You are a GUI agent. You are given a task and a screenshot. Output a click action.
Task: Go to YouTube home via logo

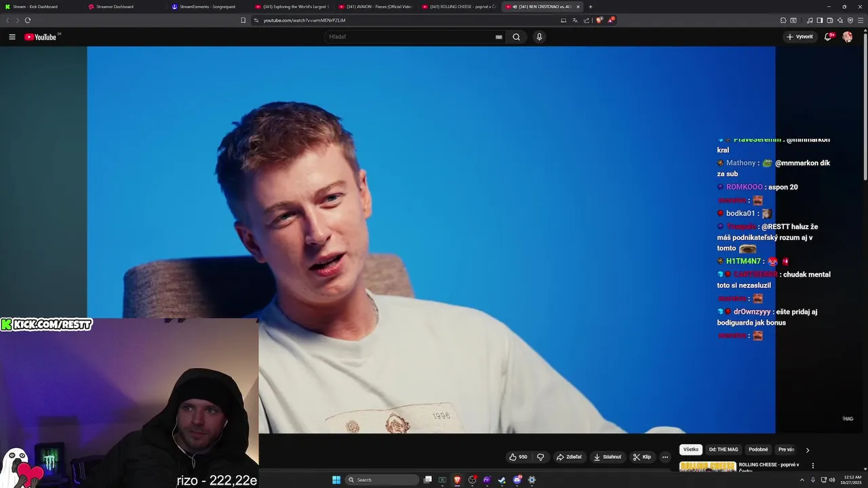click(x=41, y=37)
